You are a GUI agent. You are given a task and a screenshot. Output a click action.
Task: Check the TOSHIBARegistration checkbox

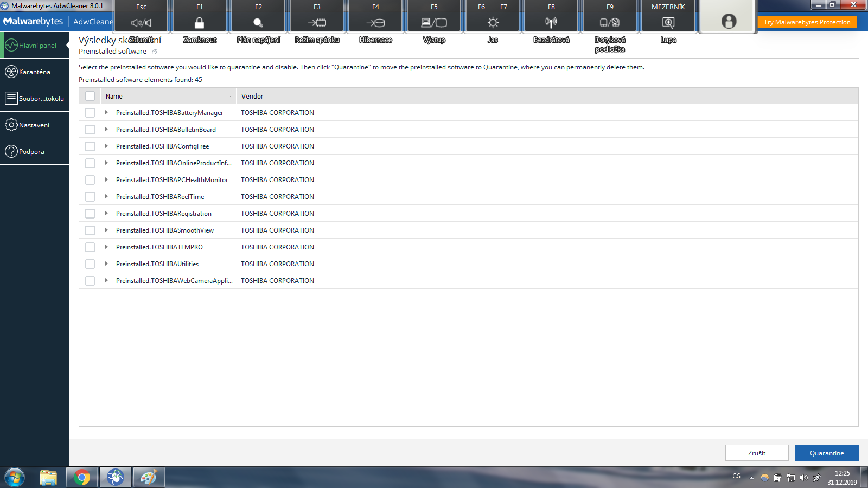90,214
